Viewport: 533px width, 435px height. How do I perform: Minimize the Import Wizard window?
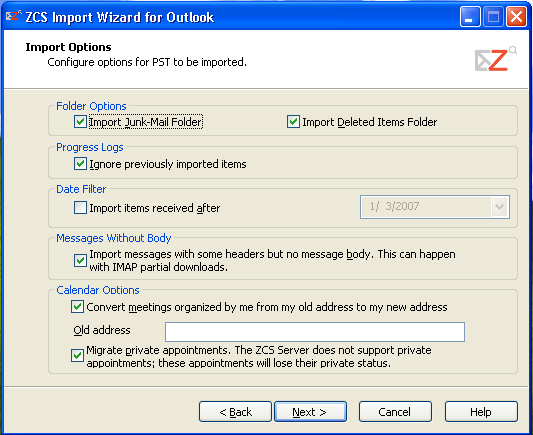pyautogui.click(x=469, y=16)
